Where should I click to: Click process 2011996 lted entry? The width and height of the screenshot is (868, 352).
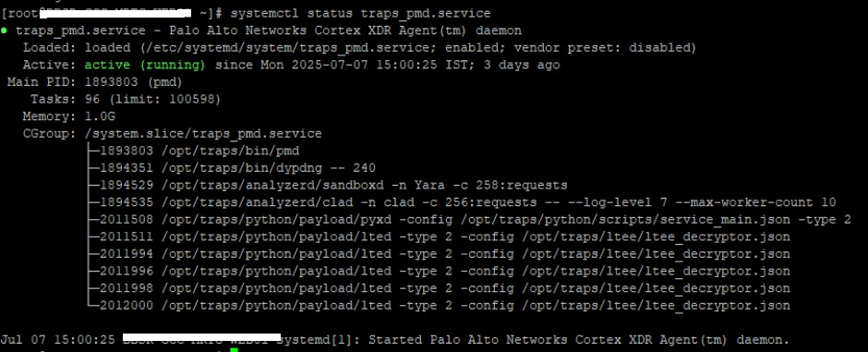[445, 272]
